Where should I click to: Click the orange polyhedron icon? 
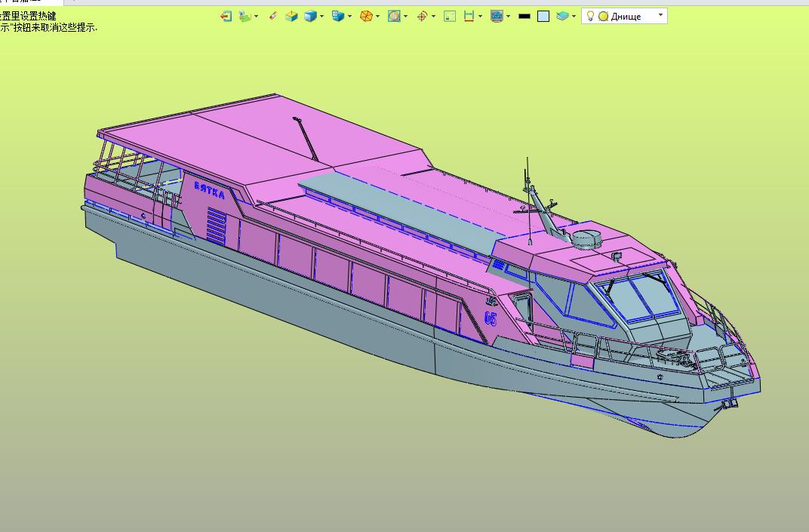[x=366, y=16]
